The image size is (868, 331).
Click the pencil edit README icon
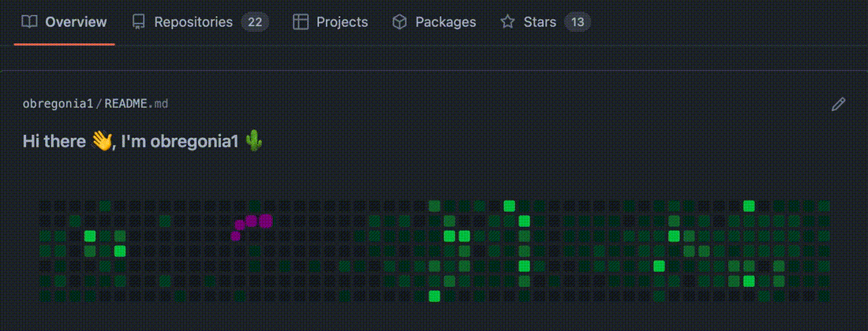[838, 104]
